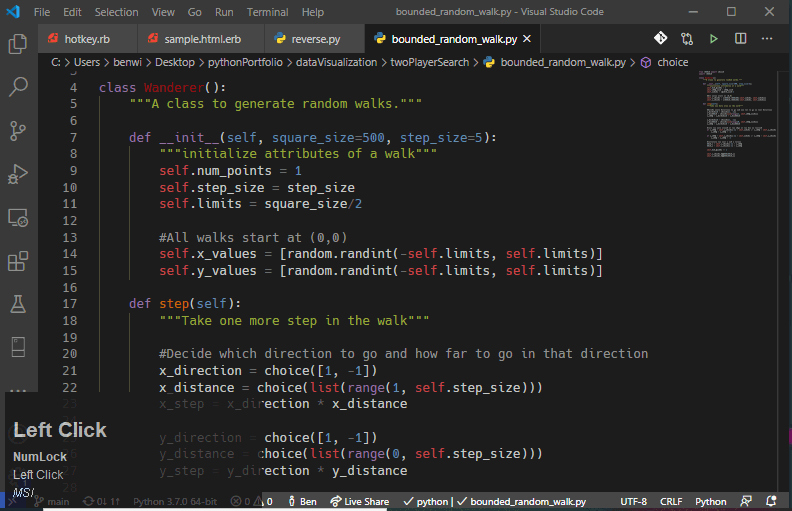792x511 pixels.
Task: Open the choice symbol breadcrumb dropdown
Action: coord(672,62)
